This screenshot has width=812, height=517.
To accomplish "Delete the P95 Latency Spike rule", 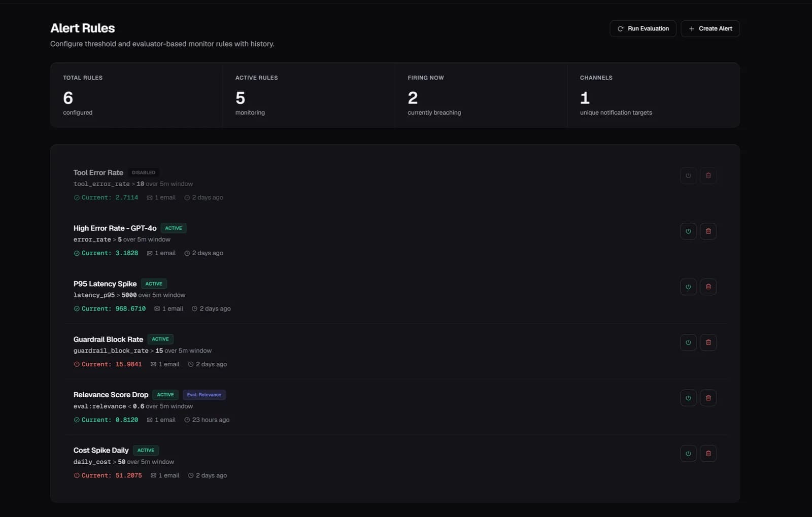I will [708, 287].
